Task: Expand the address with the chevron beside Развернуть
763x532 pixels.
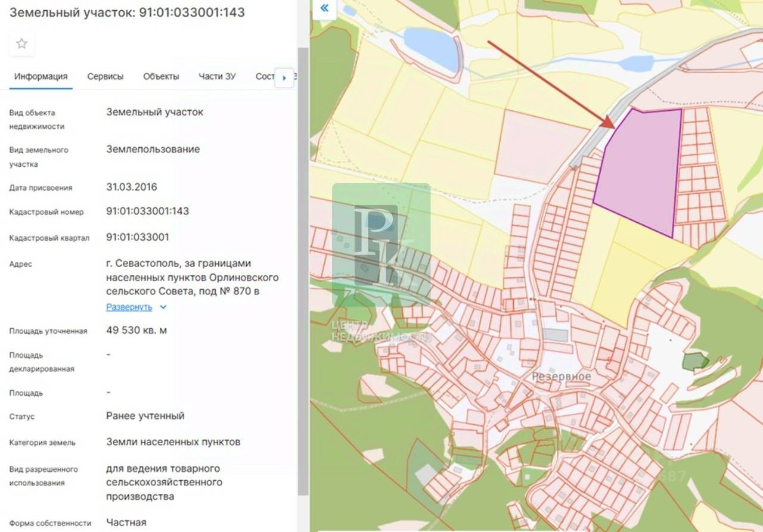Action: pos(163,307)
